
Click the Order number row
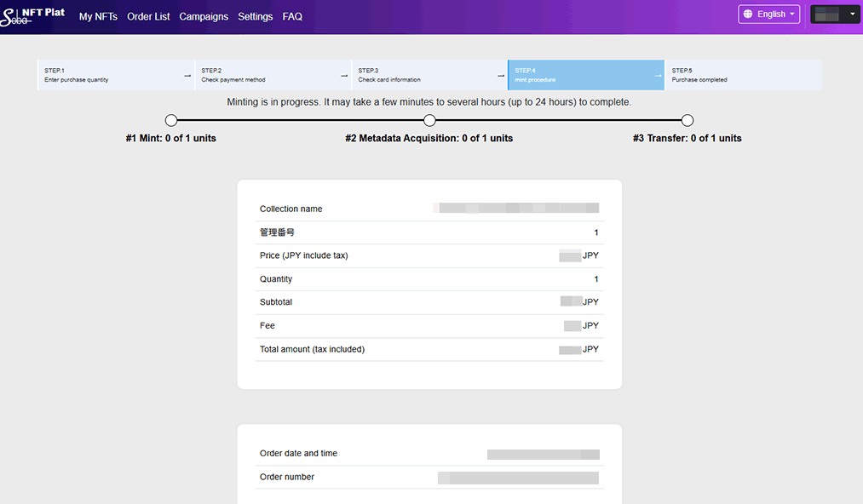coord(429,477)
